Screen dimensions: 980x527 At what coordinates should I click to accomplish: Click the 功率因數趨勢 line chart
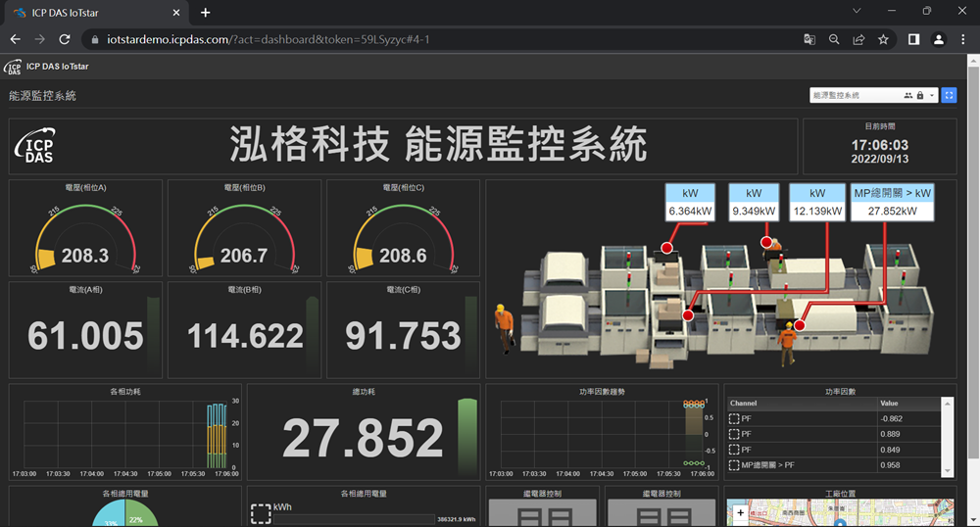[602, 436]
